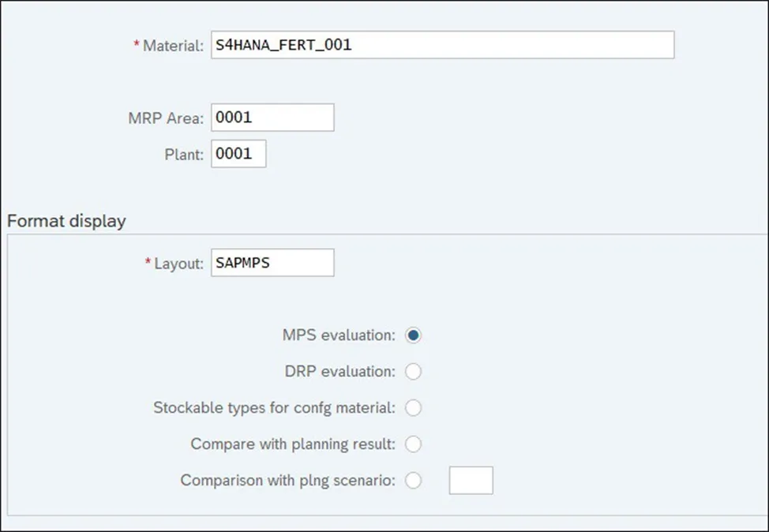
Task: Click the 'MRP Area:' label text
Action: 166,118
